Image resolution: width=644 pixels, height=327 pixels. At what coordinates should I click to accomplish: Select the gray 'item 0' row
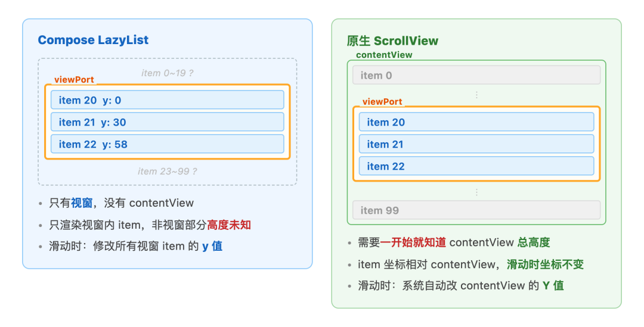click(476, 75)
